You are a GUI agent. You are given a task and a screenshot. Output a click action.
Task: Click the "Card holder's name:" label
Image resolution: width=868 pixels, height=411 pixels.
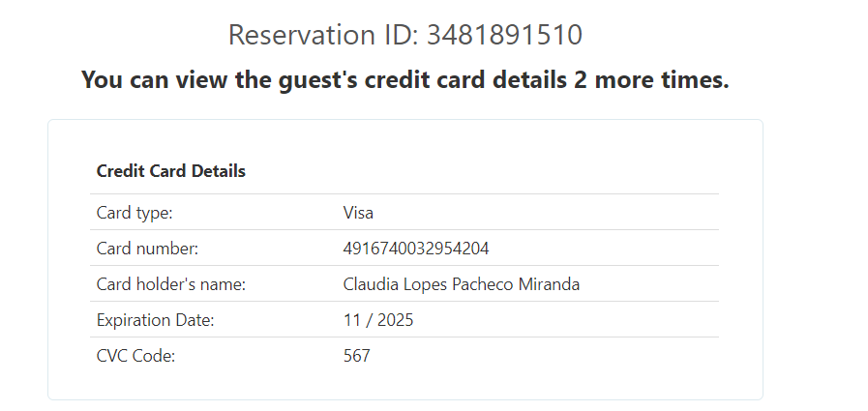pos(171,284)
